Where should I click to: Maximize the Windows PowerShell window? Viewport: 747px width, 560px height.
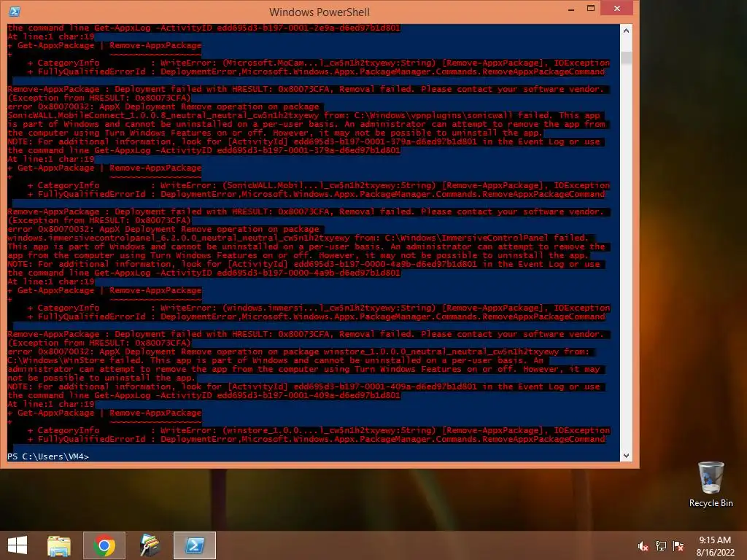coord(591,8)
